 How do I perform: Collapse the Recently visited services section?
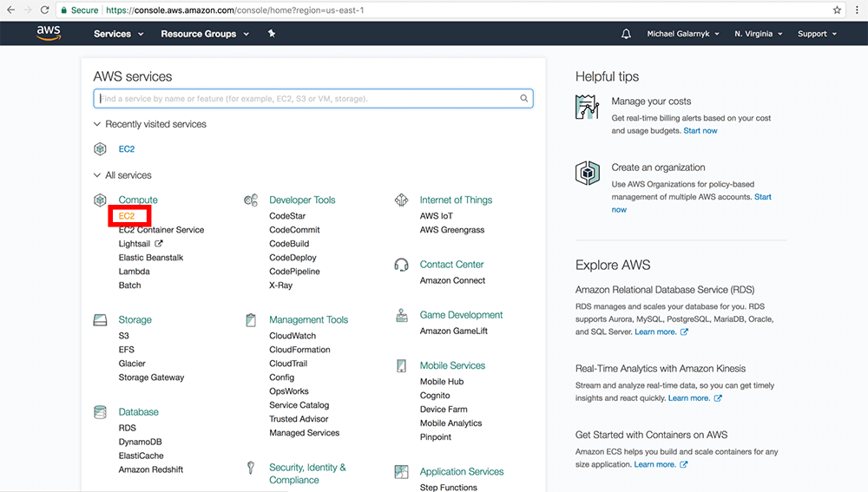click(x=97, y=124)
